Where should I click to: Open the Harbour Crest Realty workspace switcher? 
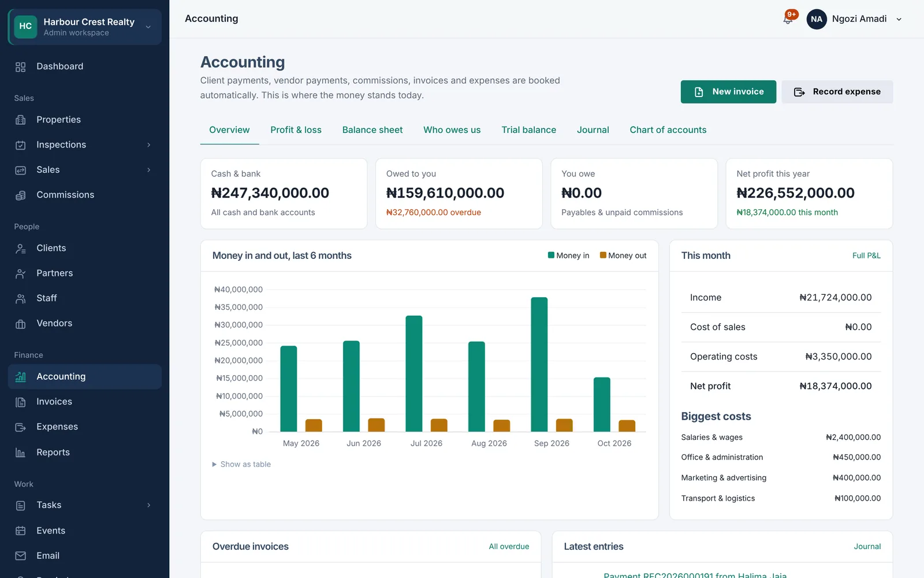[x=85, y=27]
